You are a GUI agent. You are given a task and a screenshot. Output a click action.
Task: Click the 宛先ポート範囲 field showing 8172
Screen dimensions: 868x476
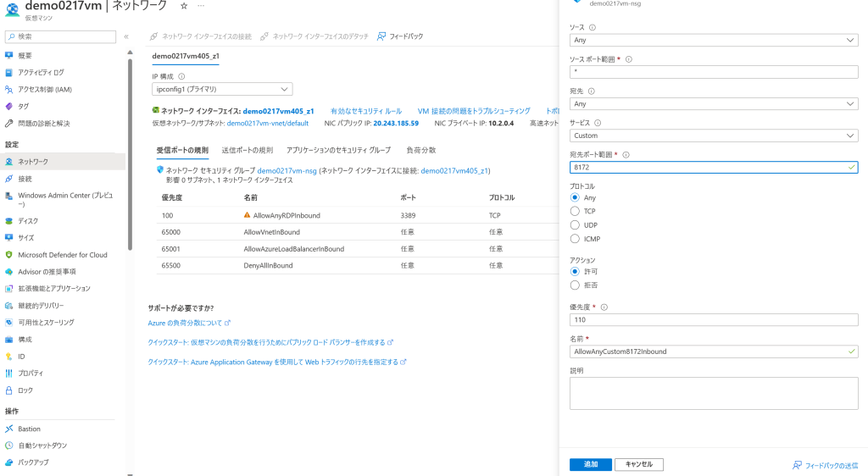point(714,167)
